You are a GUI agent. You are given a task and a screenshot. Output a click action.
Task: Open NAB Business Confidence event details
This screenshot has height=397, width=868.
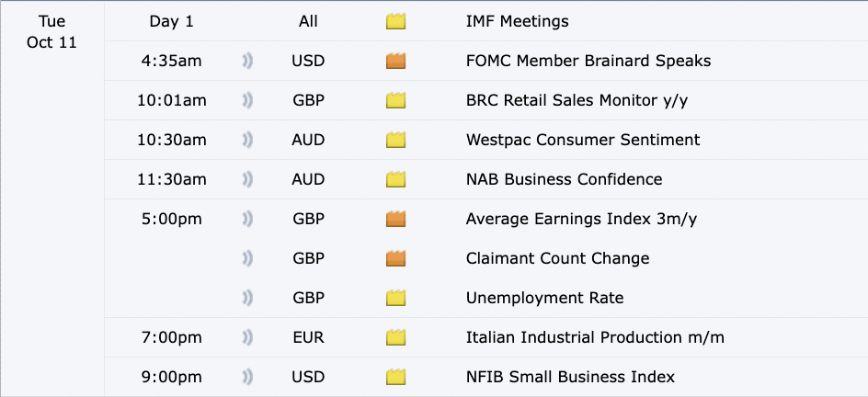click(564, 180)
